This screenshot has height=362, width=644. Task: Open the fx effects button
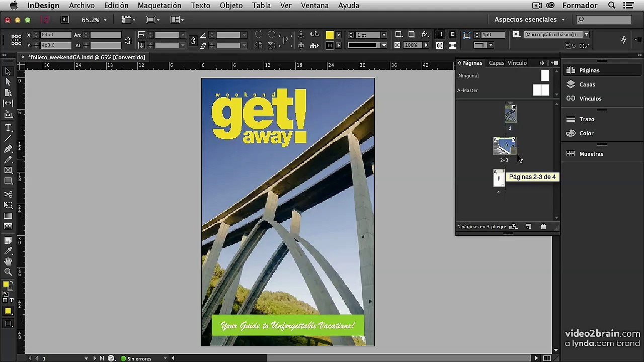tap(425, 35)
